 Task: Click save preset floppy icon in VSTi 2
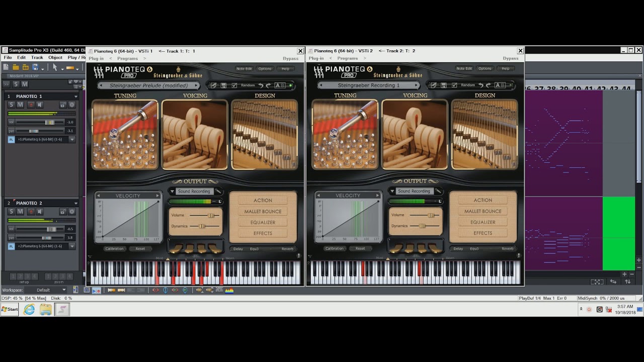click(444, 85)
